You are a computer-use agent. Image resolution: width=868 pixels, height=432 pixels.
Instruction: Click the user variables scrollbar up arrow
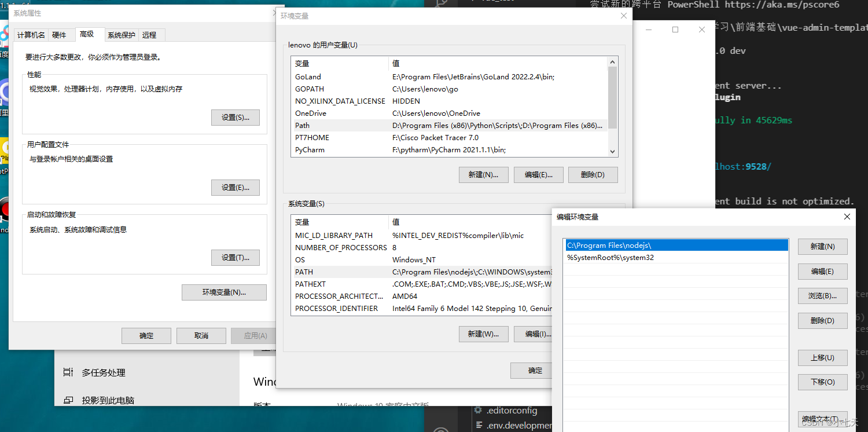click(612, 61)
